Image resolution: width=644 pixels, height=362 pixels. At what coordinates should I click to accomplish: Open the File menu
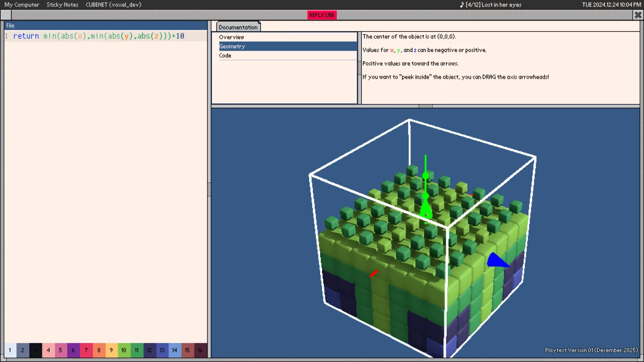point(10,25)
